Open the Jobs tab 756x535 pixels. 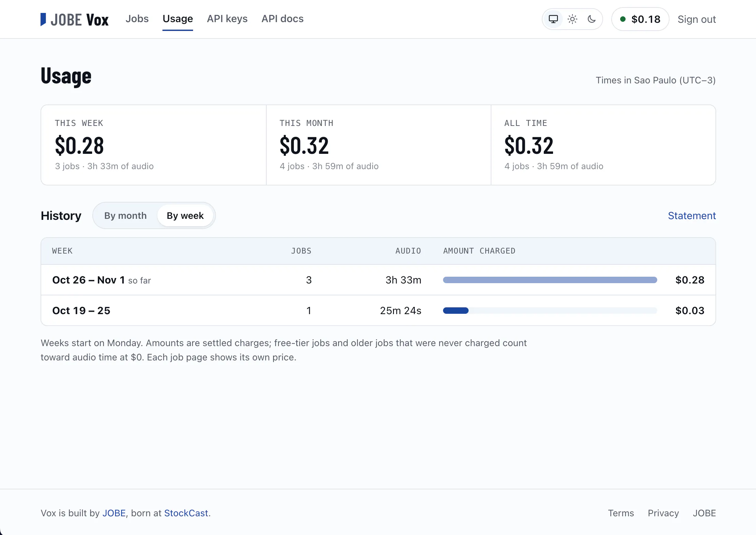137,19
